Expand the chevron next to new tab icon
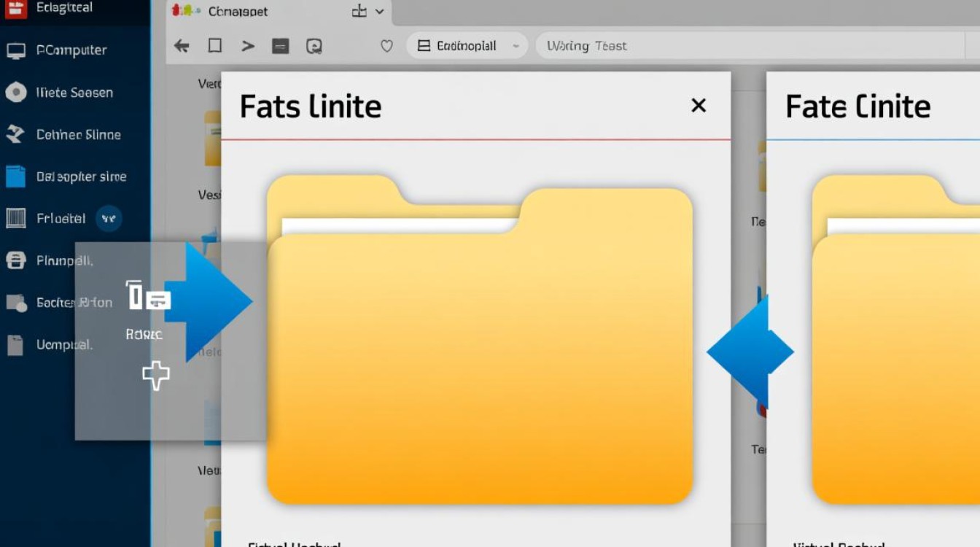980x547 pixels. pos(379,11)
